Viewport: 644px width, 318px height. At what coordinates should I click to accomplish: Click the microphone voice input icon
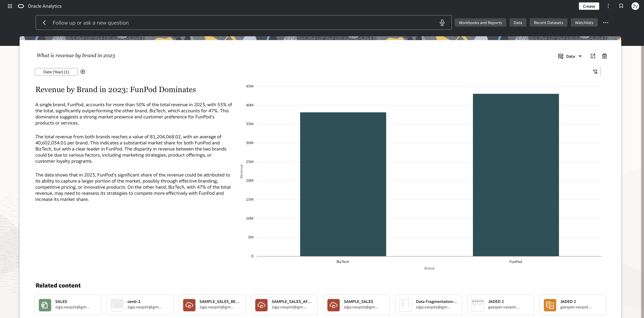(442, 23)
